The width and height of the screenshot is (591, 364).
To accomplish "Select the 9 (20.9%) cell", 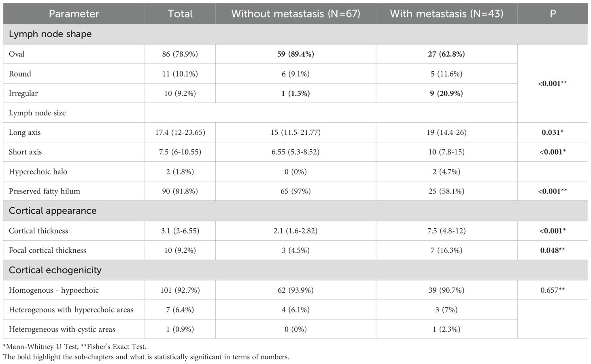I will [446, 93].
